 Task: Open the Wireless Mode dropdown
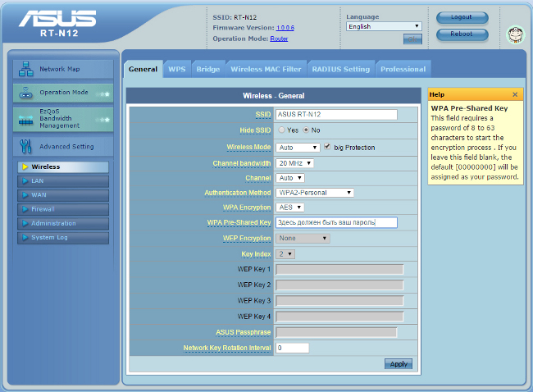coord(298,148)
